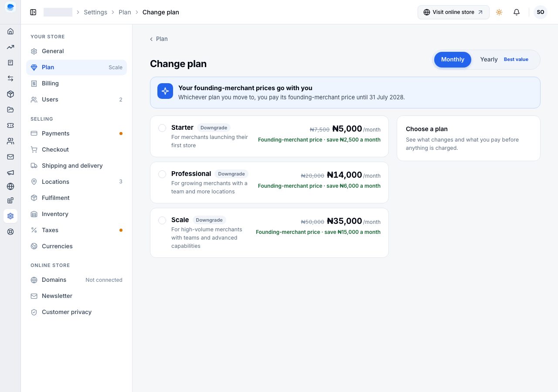Open the trending-arrow analytics icon

point(10,47)
